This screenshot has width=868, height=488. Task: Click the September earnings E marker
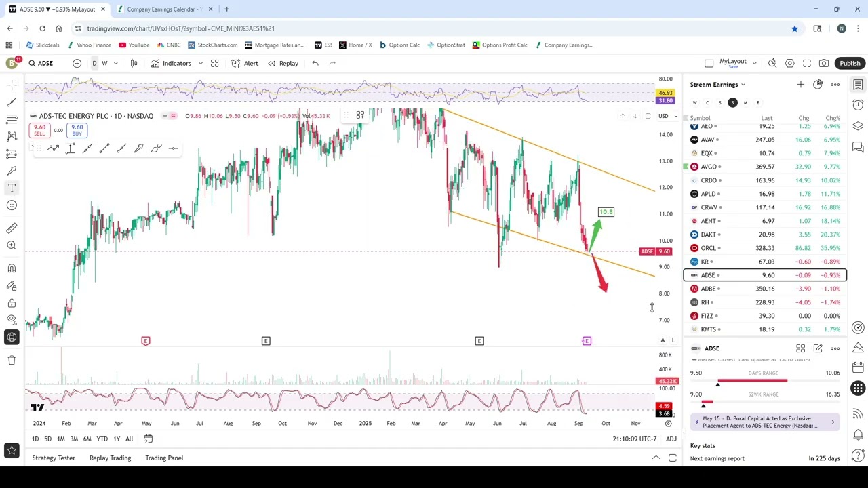[x=587, y=341]
